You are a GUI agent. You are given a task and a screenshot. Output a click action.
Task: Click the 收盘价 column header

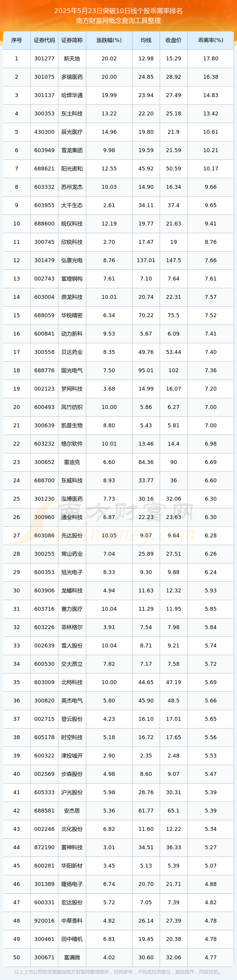click(173, 40)
